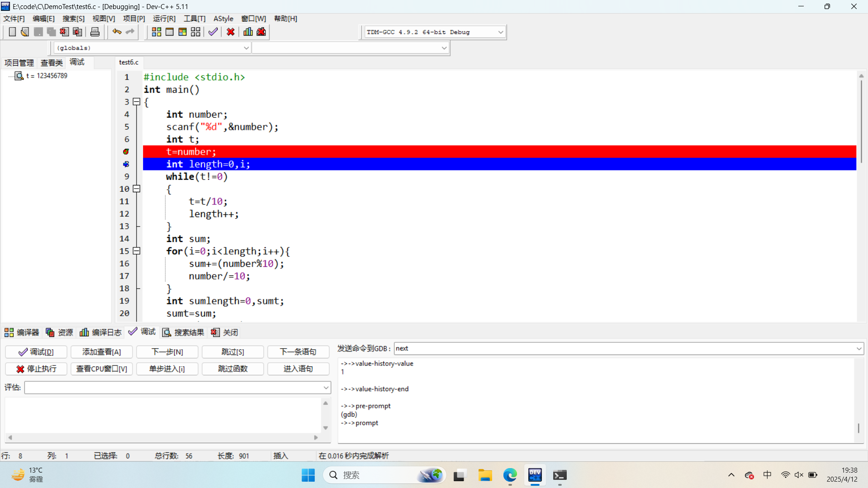The width and height of the screenshot is (868, 488).
Task: Click the 下一条语句 next instruction button
Action: 299,352
